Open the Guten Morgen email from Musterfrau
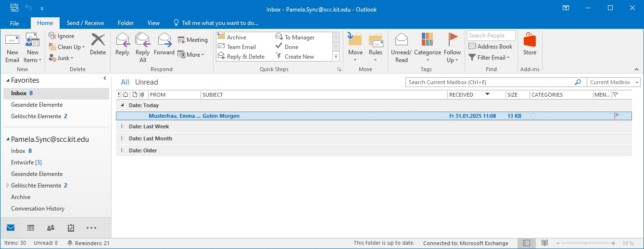The image size is (644, 249). click(x=374, y=116)
